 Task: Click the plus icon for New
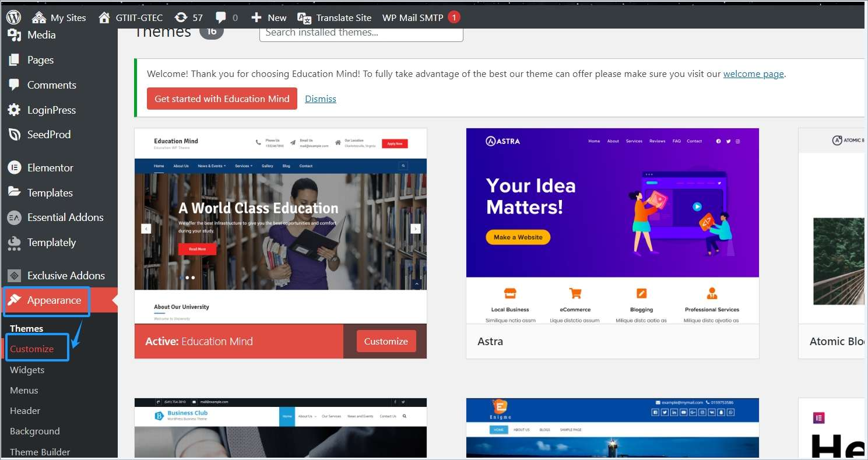(256, 17)
